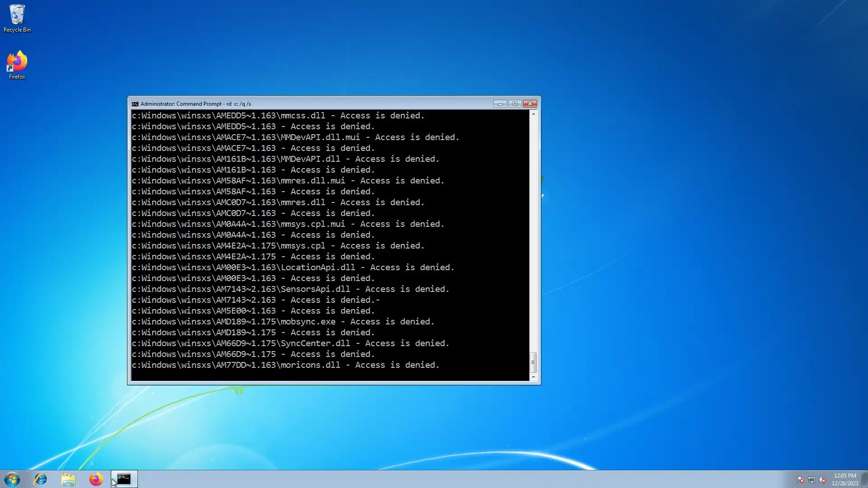Screen dimensions: 868x488
Task: Minimize the Command Prompt window
Action: [x=500, y=104]
